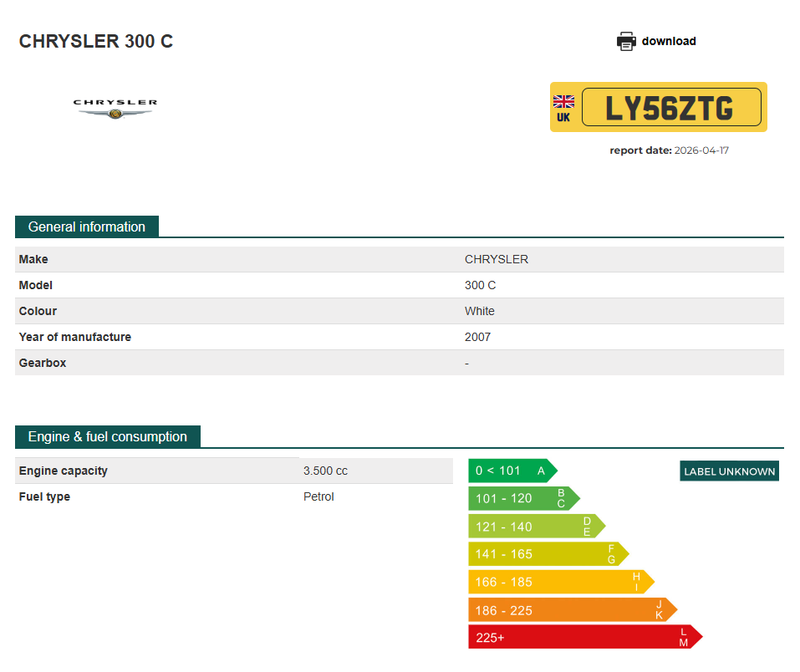The height and width of the screenshot is (672, 800).
Task: Click the UK flag icon on plate
Action: (x=563, y=101)
